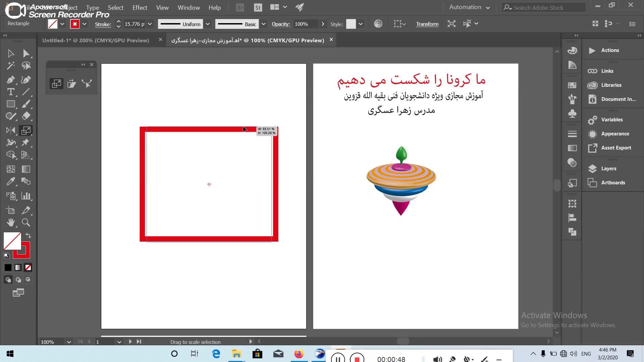The width and height of the screenshot is (644, 362).
Task: Open the Automation workspace dropdown
Action: point(469,7)
